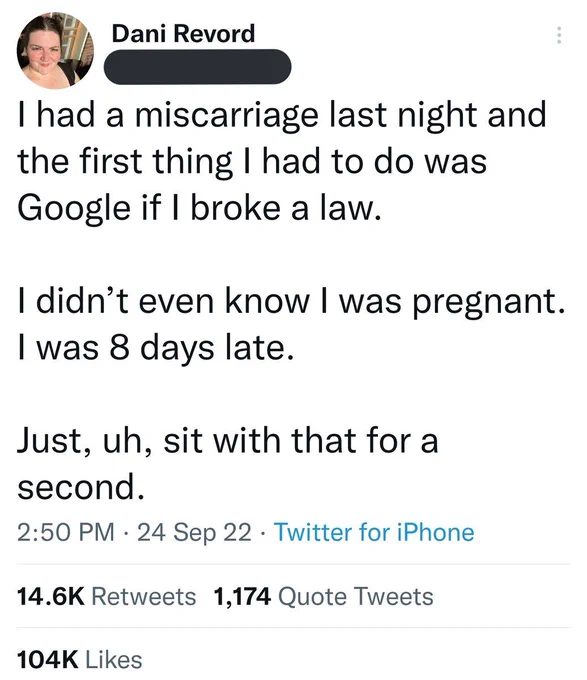
Task: Click the 104K like count number
Action: pos(48,660)
